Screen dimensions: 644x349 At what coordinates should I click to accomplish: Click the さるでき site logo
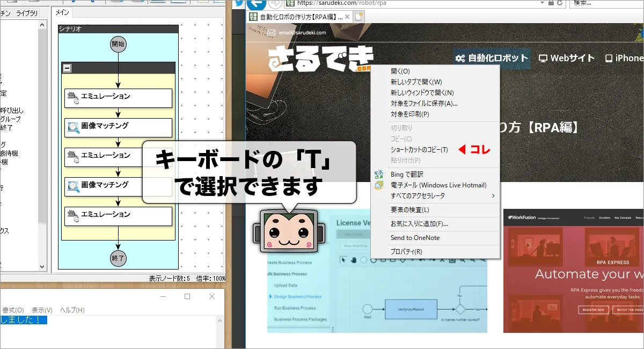click(321, 58)
